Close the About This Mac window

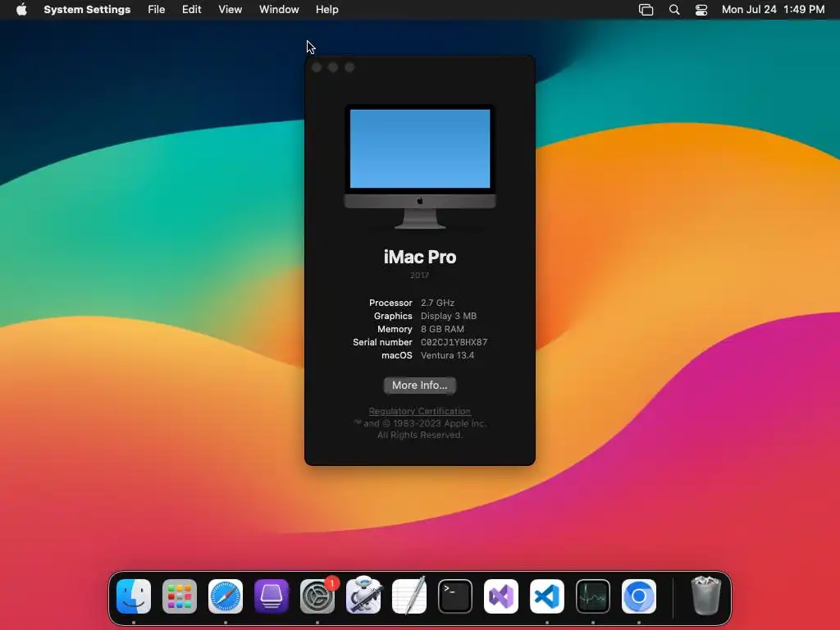[x=317, y=67]
